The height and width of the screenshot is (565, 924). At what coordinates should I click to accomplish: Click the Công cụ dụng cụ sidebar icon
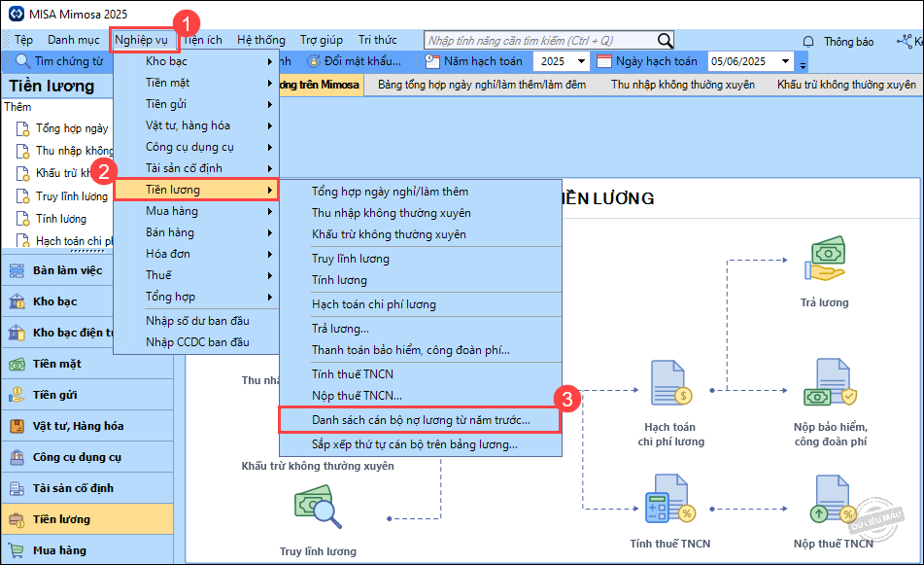click(x=17, y=457)
